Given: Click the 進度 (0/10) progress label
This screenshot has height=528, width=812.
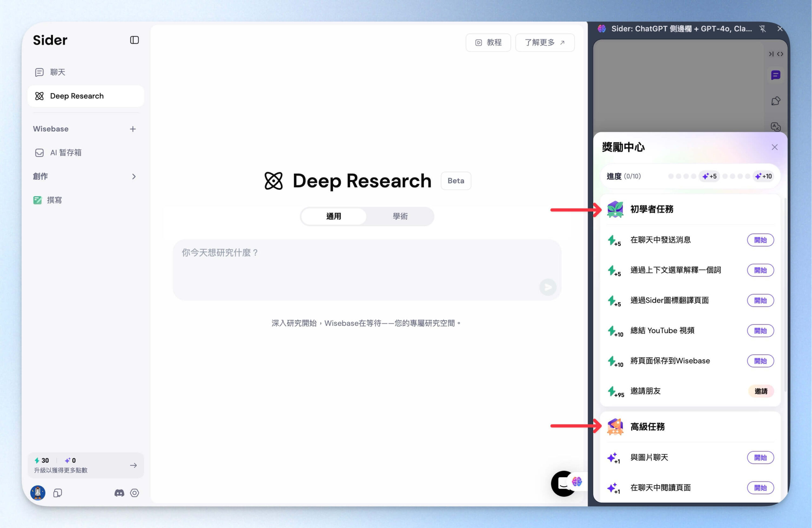Looking at the screenshot, I should point(623,176).
